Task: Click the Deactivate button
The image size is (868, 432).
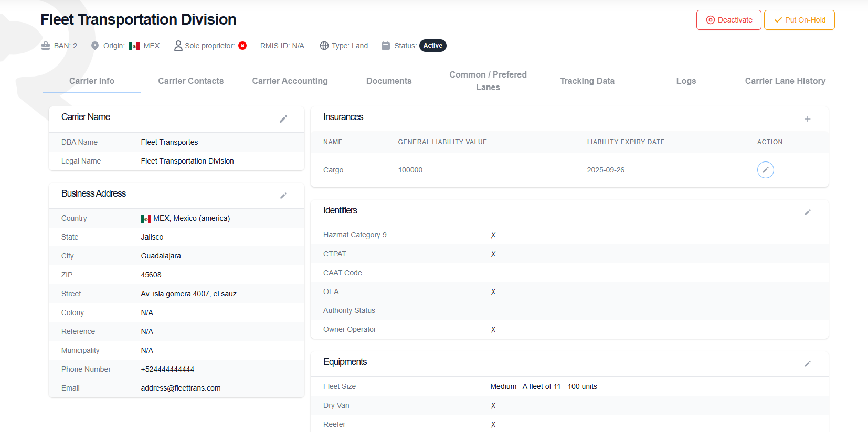Action: pyautogui.click(x=729, y=20)
